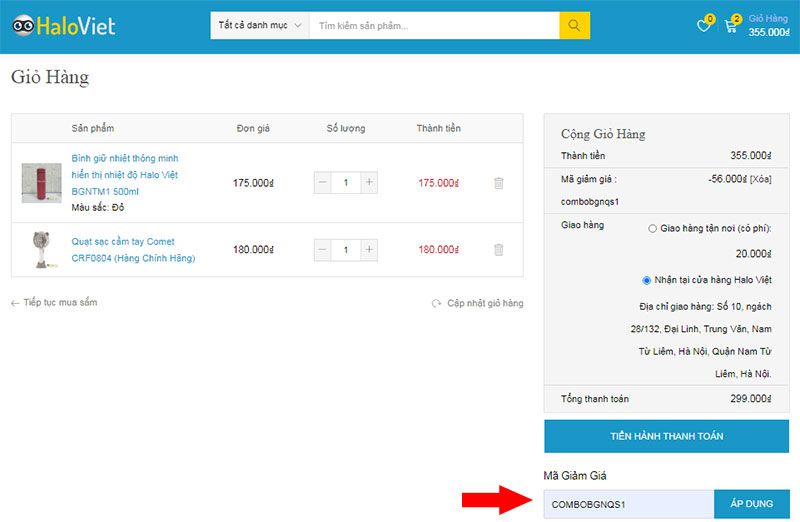Click the Số lượng column header

pos(346,129)
